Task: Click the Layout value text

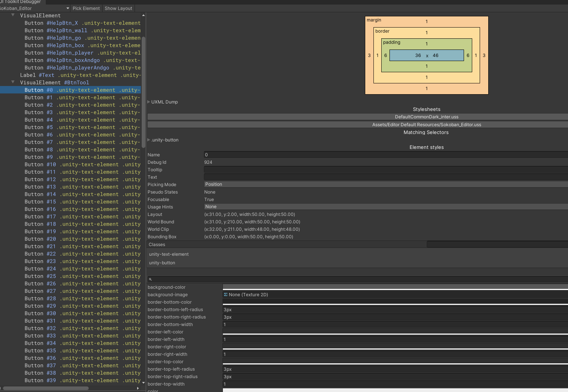Action: (250, 214)
